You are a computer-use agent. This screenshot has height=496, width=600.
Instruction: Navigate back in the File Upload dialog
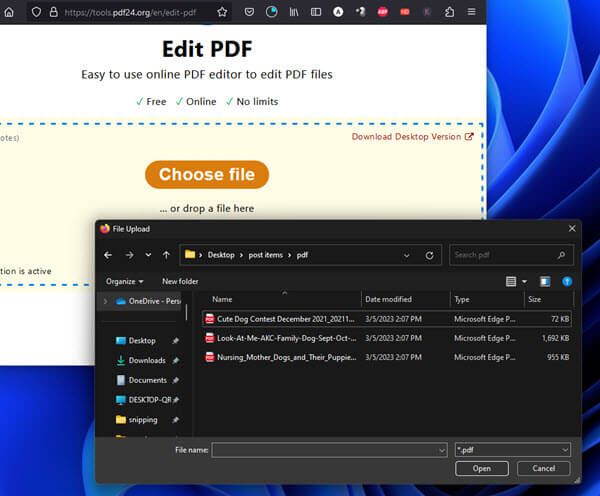(108, 255)
